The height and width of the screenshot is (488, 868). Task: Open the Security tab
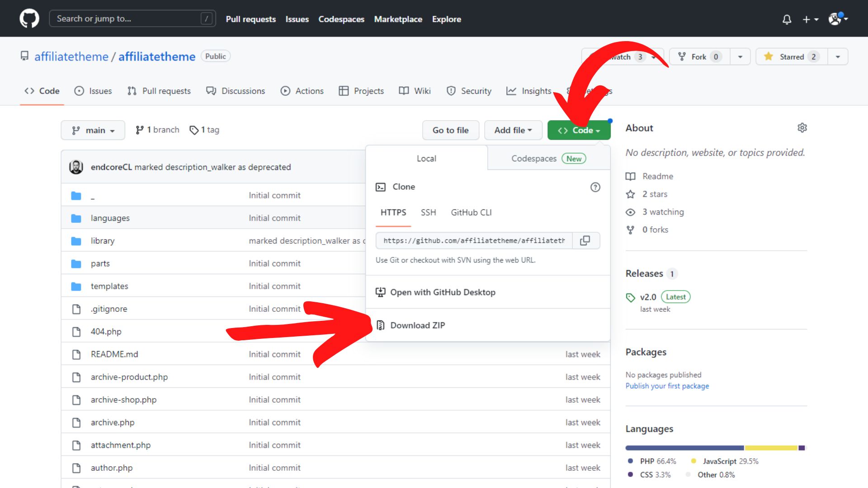469,91
